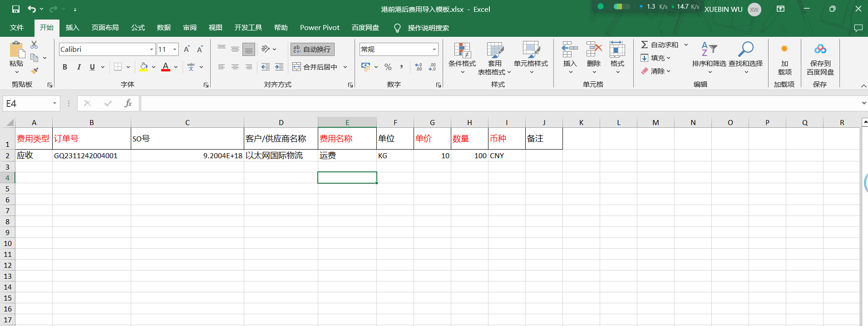Toggle align left horizontally
The height and width of the screenshot is (326, 868).
pos(222,67)
